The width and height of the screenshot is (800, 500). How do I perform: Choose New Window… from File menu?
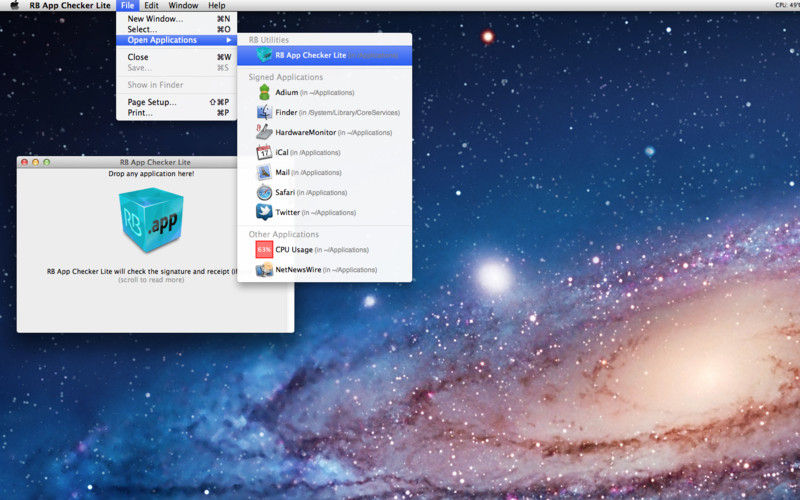click(x=177, y=19)
